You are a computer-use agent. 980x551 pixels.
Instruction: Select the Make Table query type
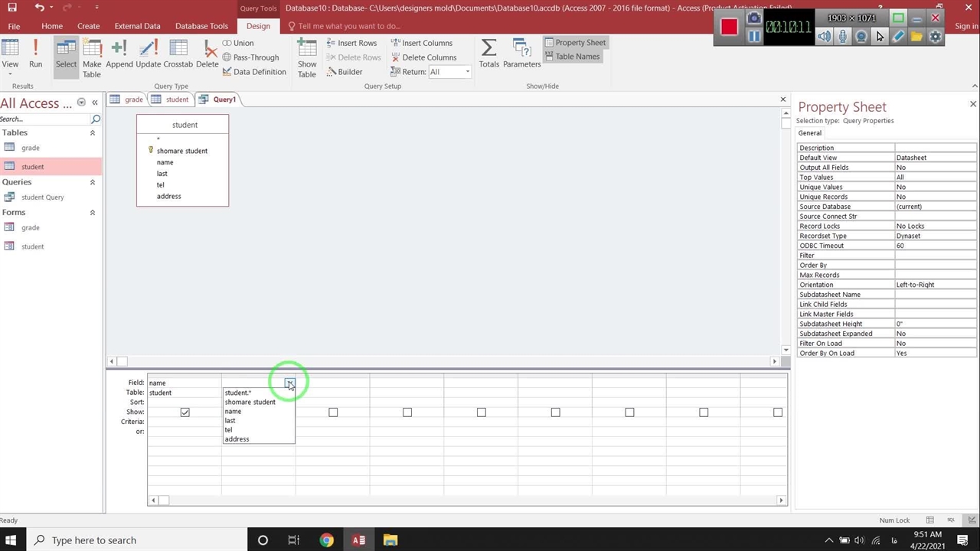92,57
